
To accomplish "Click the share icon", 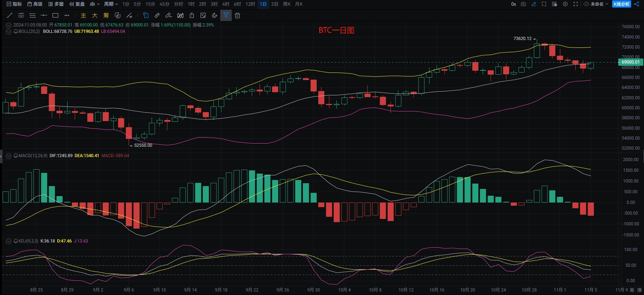I will coord(636,4).
